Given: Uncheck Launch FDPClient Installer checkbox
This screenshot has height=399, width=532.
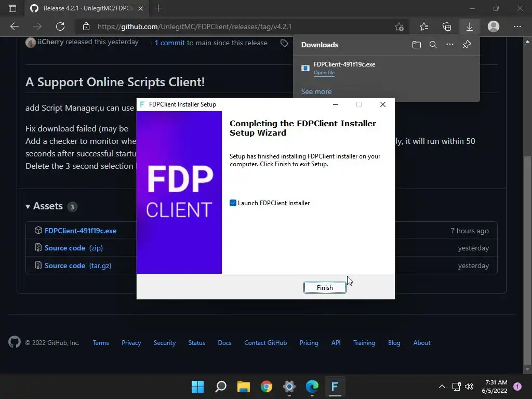Looking at the screenshot, I should (233, 203).
